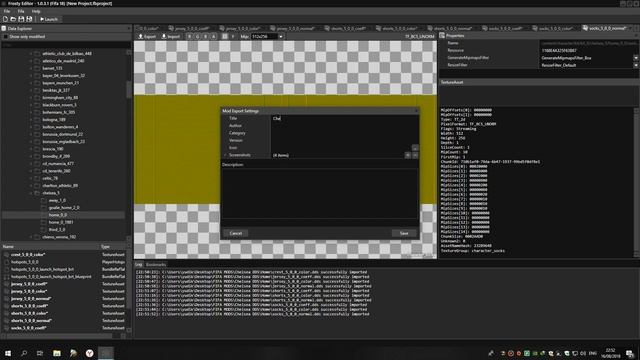Select crest_5_0_0_color in the asset list
640x360 pixels.
(x=28, y=255)
